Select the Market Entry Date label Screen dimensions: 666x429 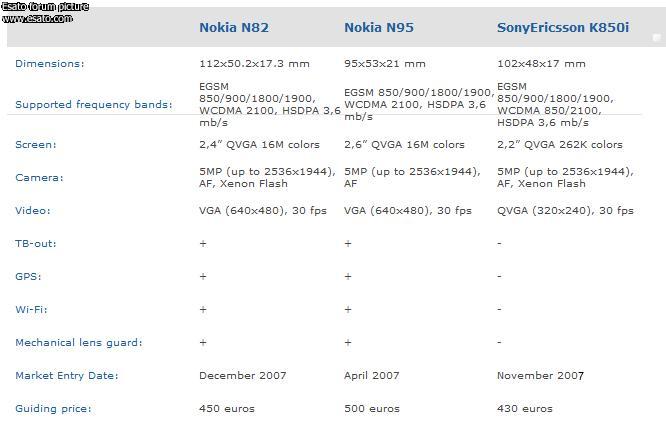tap(67, 375)
